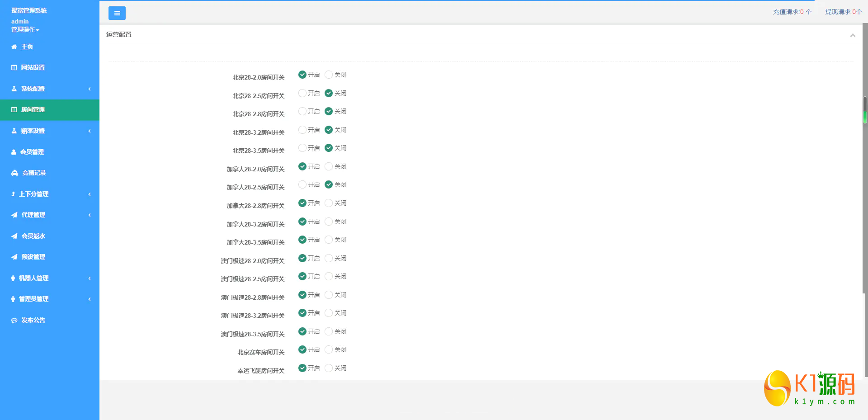Set 澳门极速28-2.5房间开关 to 关闭

[x=329, y=276]
